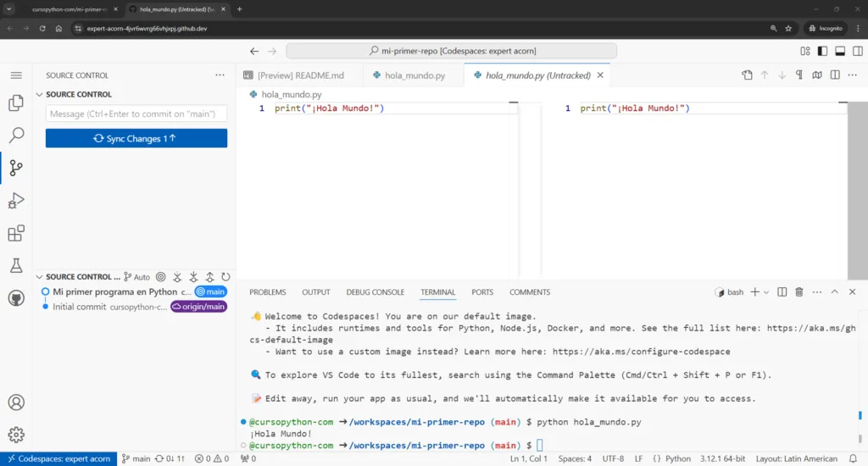The height and width of the screenshot is (466, 868).
Task: Click the command center search box
Action: [x=451, y=51]
